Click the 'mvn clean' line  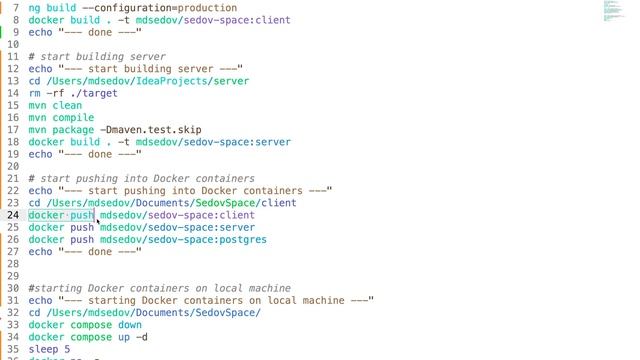(55, 105)
